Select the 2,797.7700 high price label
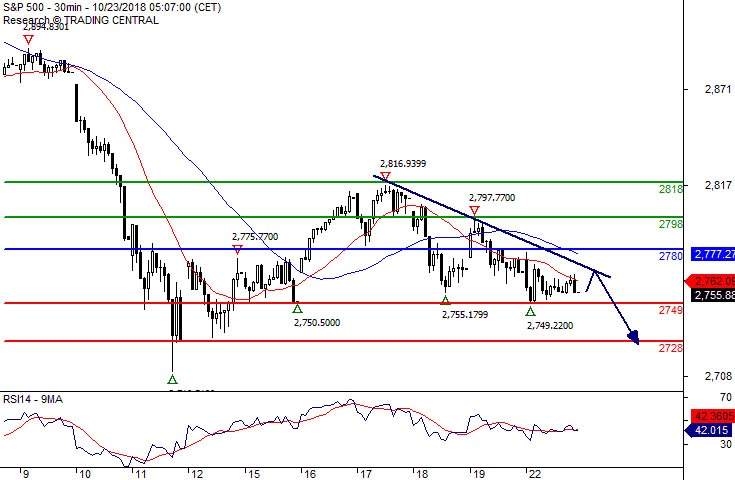Image resolution: width=735 pixels, height=480 pixels. click(x=492, y=198)
